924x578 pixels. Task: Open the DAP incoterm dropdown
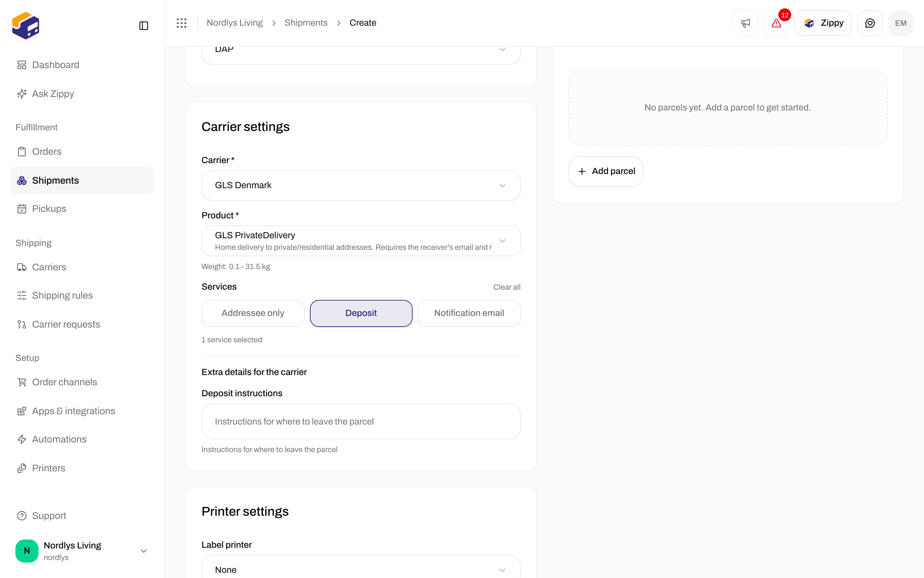tap(361, 55)
